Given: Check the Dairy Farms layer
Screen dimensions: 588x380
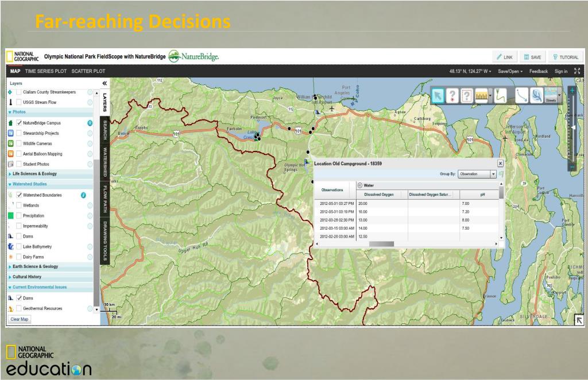Looking at the screenshot, I should pos(19,257).
